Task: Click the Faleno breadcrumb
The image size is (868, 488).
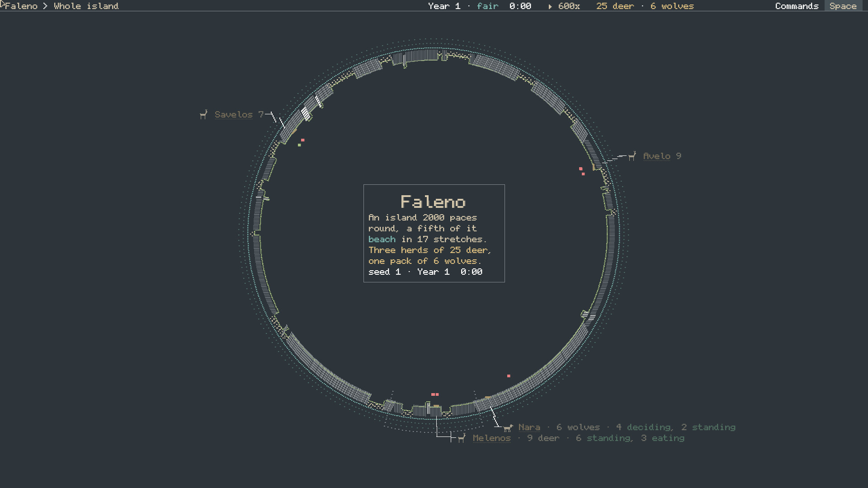Action: point(21,6)
